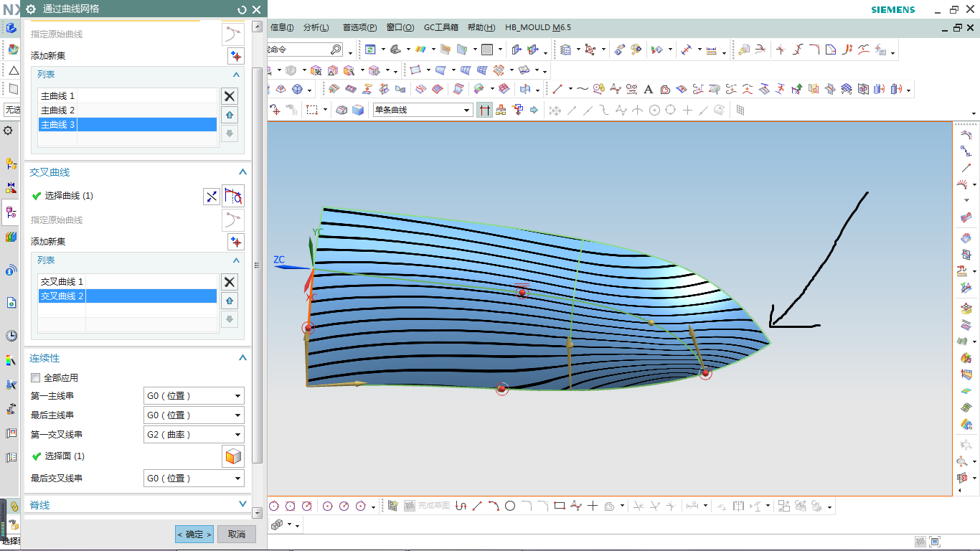The height and width of the screenshot is (551, 980).
Task: Click the Rectangle tool in sketch toolbar
Action: (x=560, y=506)
